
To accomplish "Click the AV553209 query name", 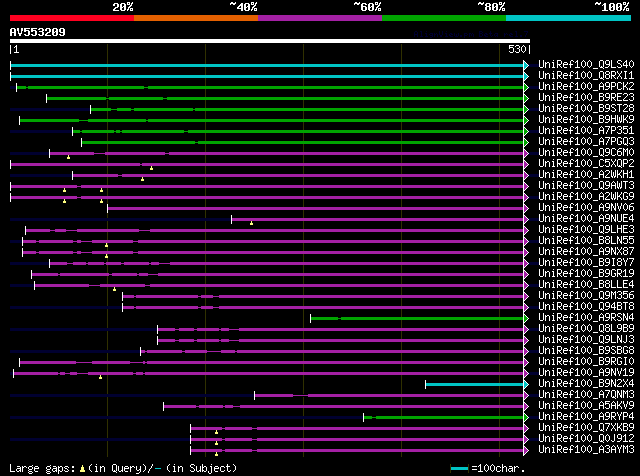I will (38, 32).
